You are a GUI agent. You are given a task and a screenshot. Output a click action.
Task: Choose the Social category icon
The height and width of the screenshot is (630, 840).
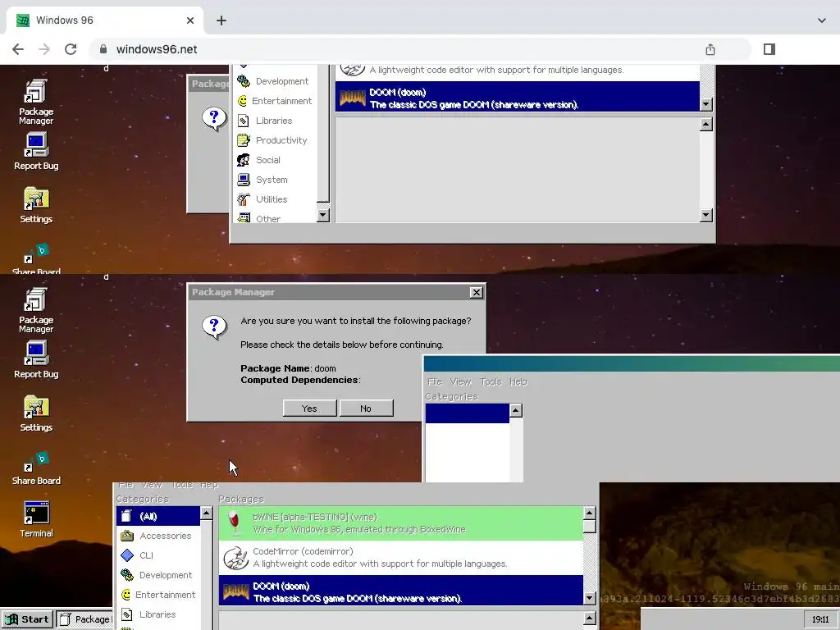(x=243, y=160)
